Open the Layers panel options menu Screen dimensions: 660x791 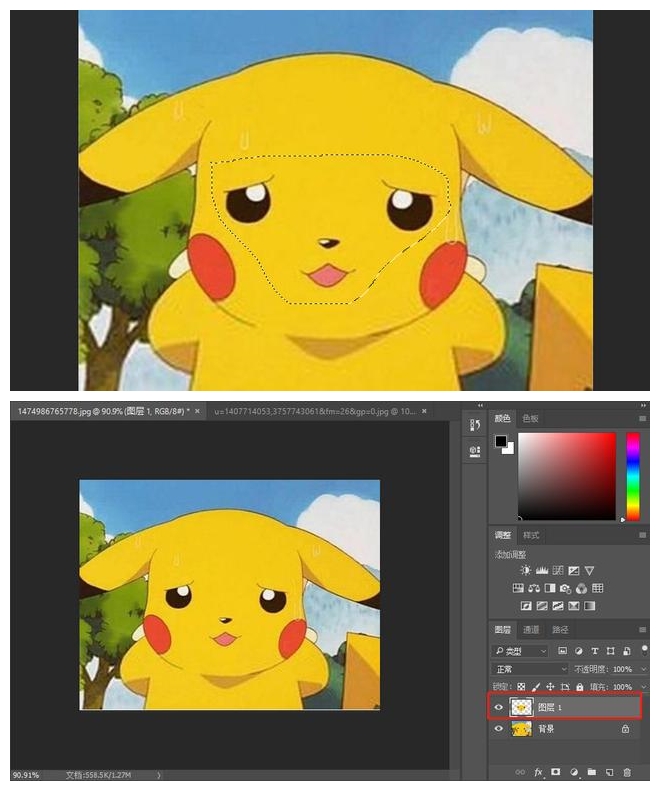(x=642, y=630)
